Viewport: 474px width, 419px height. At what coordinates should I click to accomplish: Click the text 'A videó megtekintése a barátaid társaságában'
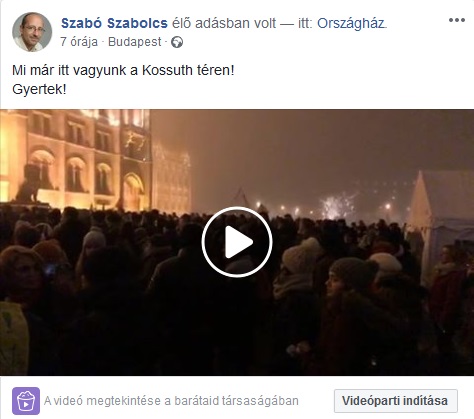point(171,401)
